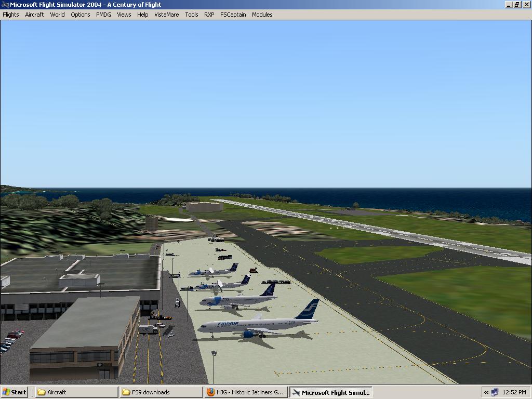Click the Windows Start button
Viewport: 532px width, 399px height.
point(14,392)
